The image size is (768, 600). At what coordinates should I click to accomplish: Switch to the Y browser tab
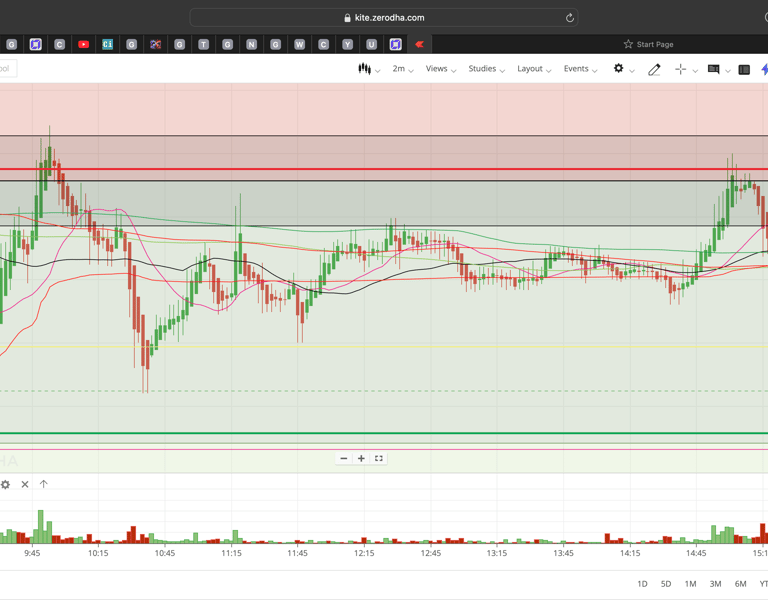[347, 45]
